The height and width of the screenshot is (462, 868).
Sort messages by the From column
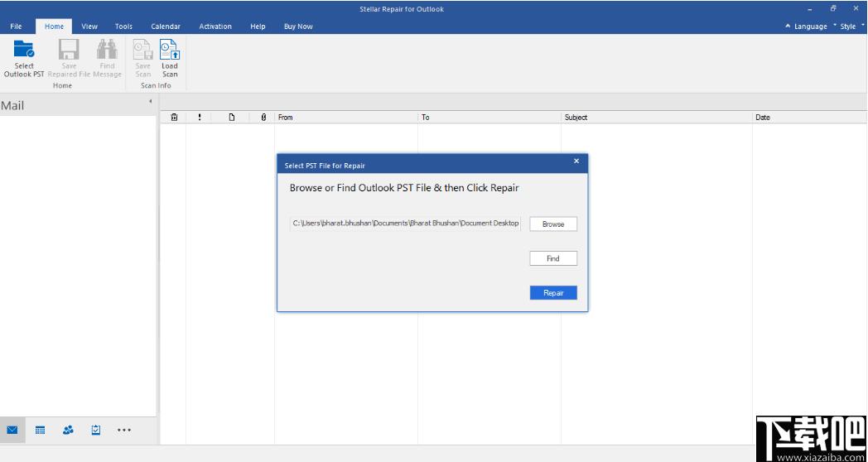pos(346,118)
